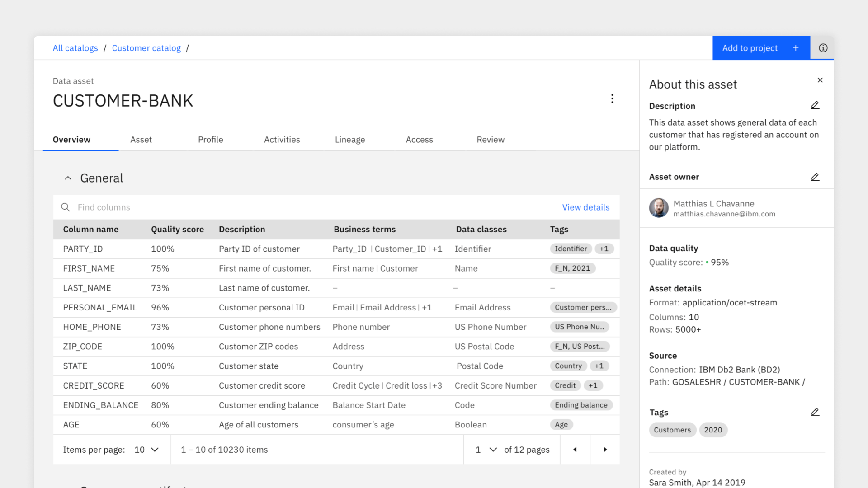
Task: Open the Items per page dropdown
Action: [x=146, y=450]
